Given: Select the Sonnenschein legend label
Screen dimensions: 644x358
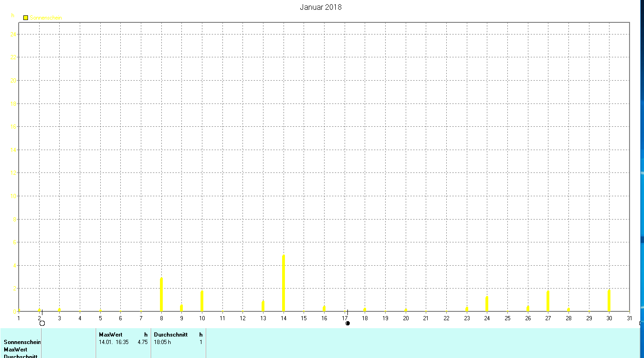Looking at the screenshot, I should pyautogui.click(x=46, y=18).
